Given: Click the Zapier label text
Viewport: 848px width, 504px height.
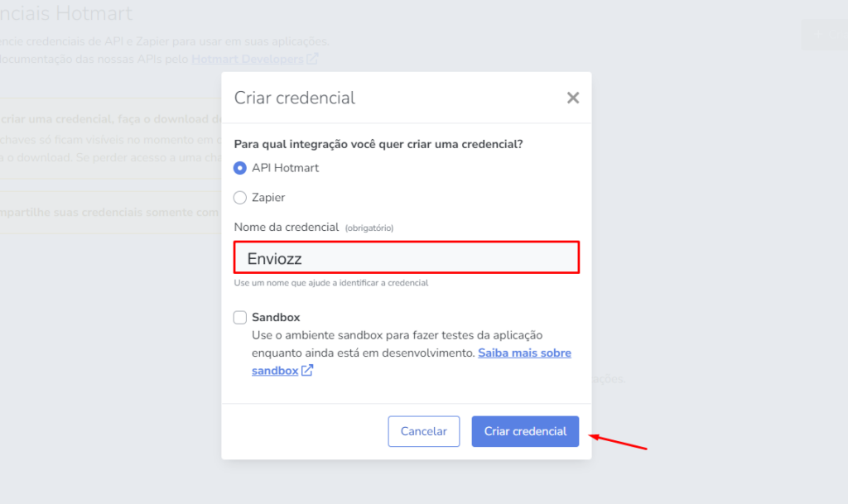Looking at the screenshot, I should (x=268, y=198).
